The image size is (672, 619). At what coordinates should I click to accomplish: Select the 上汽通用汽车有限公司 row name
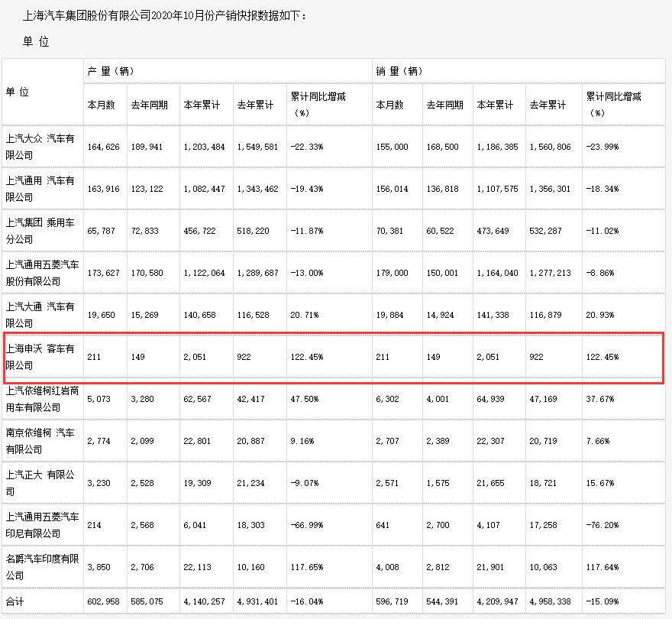[x=40, y=189]
